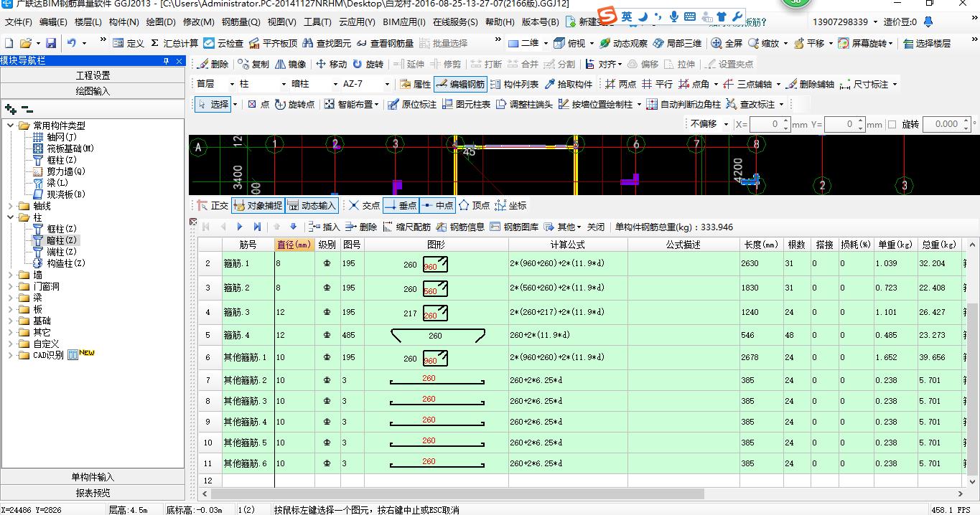Switch to 局部三维 partial 3D

[x=678, y=43]
